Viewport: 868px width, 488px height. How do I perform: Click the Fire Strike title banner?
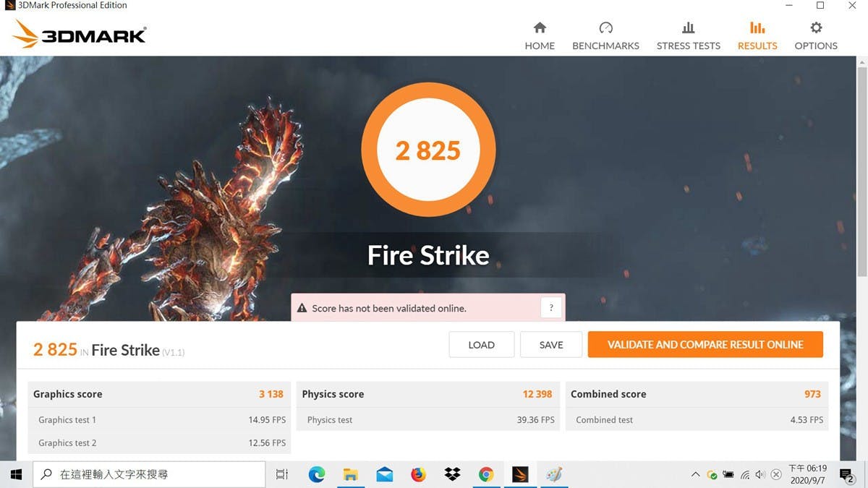(428, 255)
